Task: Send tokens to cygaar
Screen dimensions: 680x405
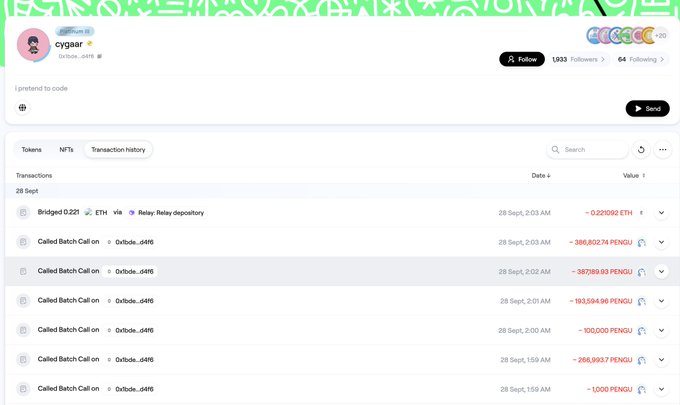Action: (x=647, y=108)
